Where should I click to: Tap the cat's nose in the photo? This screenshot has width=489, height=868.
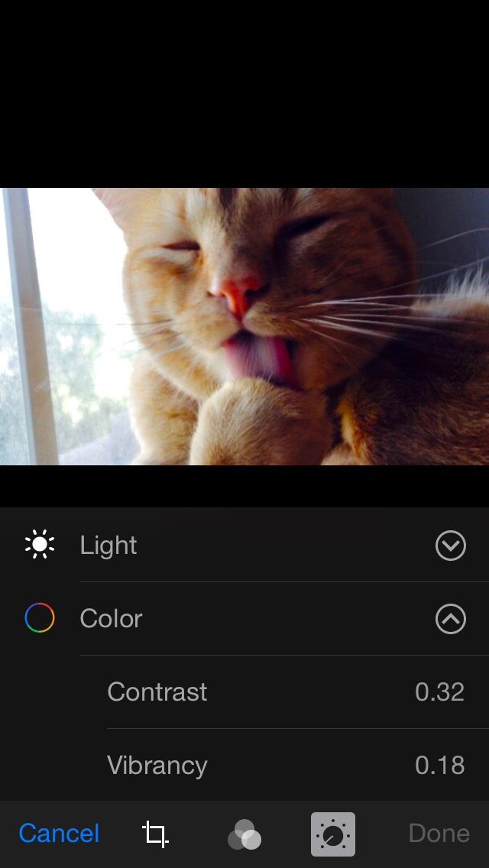coord(237,293)
